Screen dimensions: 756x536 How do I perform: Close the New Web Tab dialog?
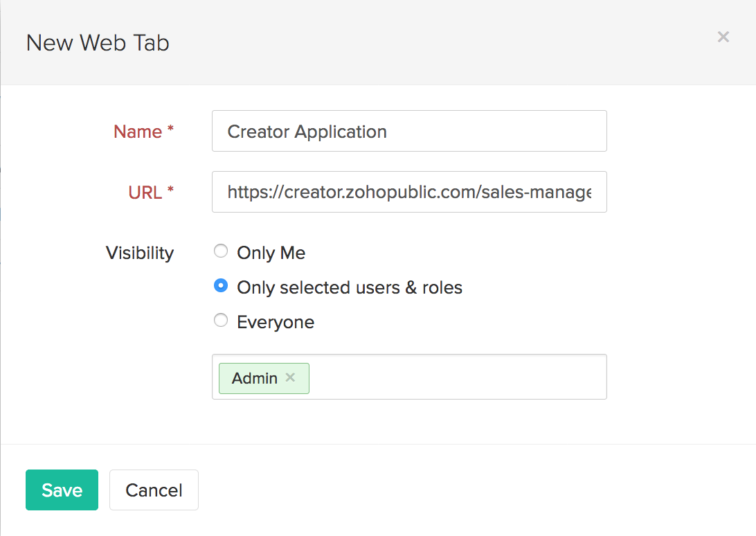[x=723, y=37]
